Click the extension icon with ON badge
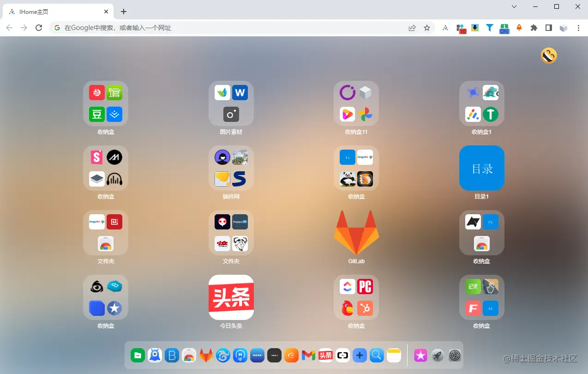Screen dimensions: 588x374 (504, 29)
